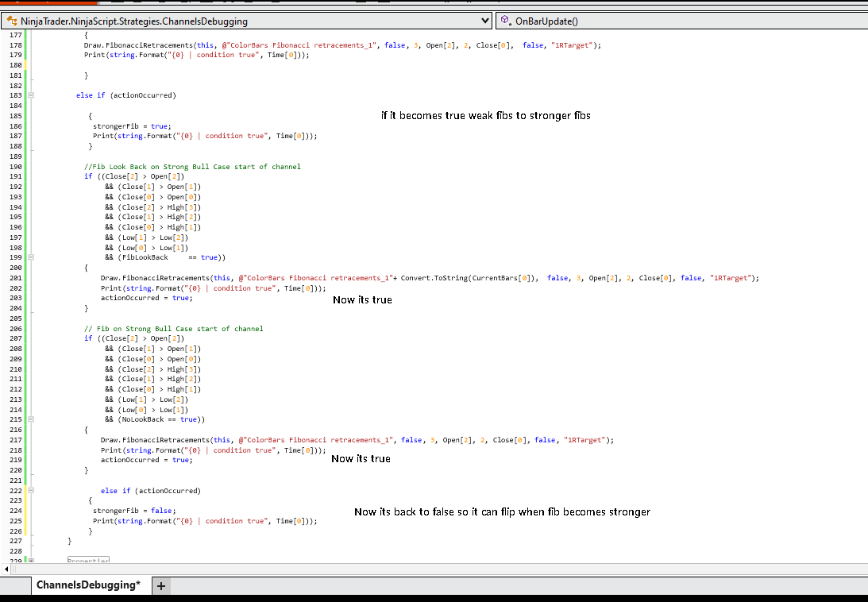The height and width of the screenshot is (602, 868).
Task: Collapse the if block ending on line 199
Action: click(31, 257)
